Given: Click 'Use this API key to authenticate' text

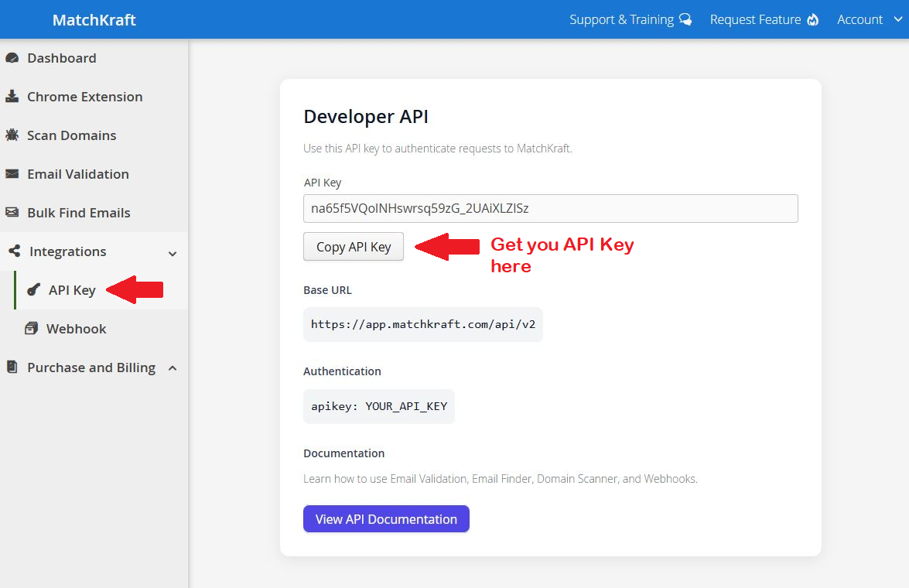Looking at the screenshot, I should pyautogui.click(x=438, y=149).
